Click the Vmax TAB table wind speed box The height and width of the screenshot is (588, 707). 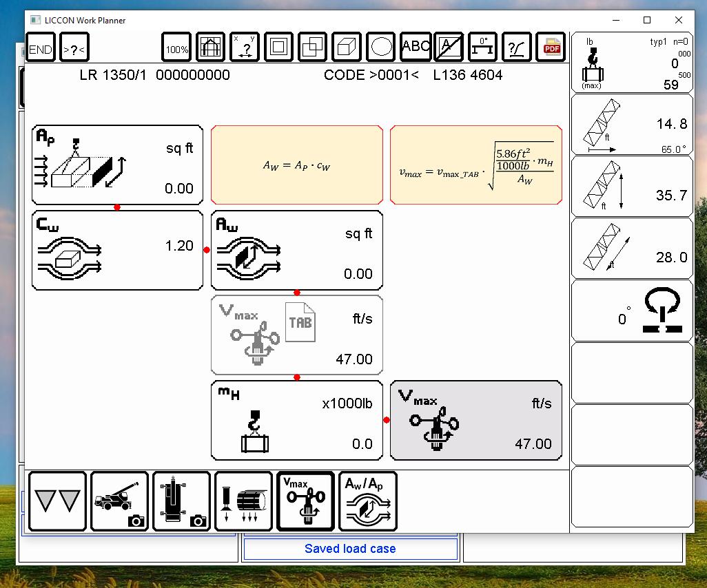click(x=297, y=335)
